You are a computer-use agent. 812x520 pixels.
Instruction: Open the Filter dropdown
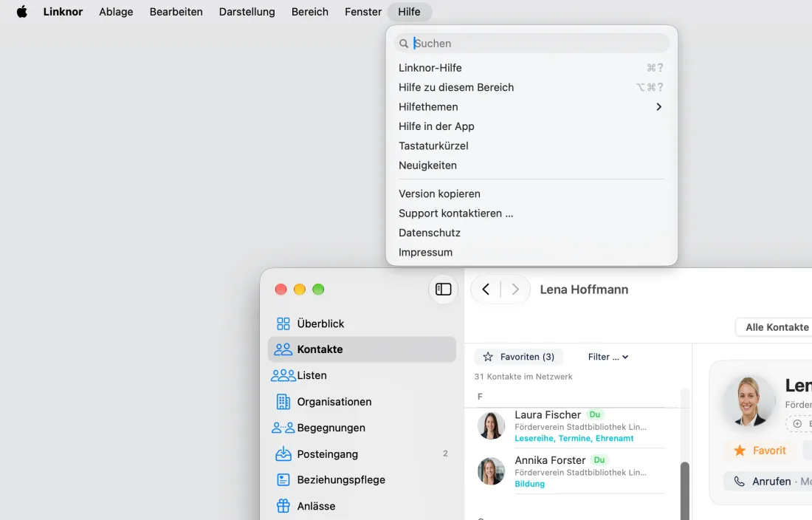point(608,357)
